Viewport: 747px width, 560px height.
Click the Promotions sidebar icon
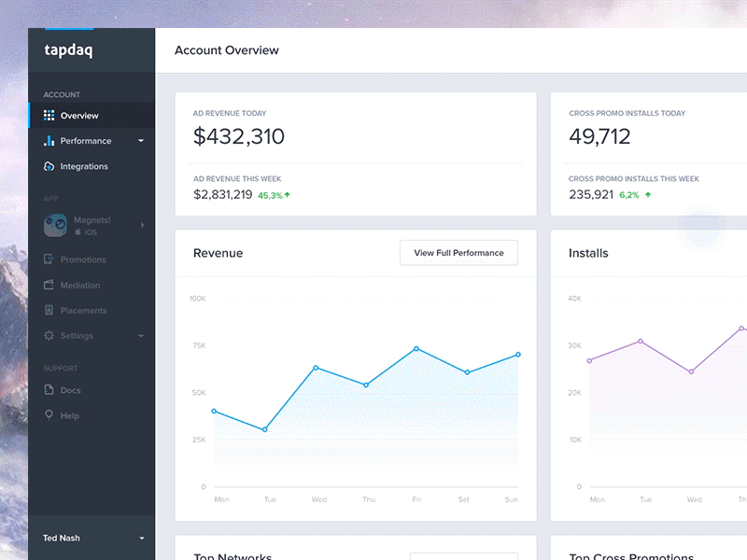tap(49, 259)
